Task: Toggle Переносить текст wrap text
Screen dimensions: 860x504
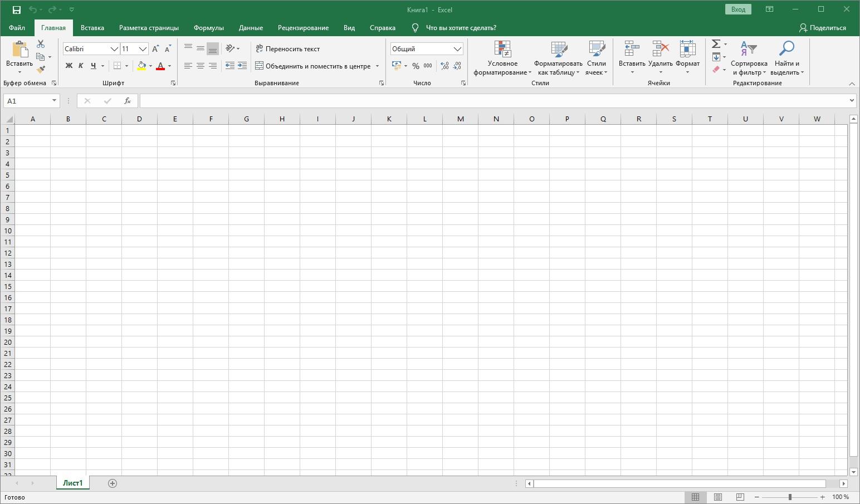Action: click(288, 49)
